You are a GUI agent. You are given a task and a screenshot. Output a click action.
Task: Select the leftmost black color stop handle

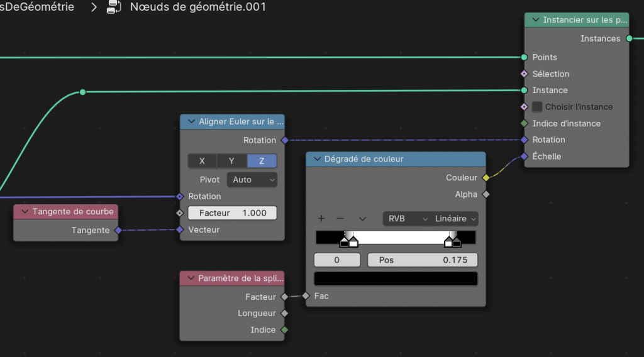click(345, 241)
